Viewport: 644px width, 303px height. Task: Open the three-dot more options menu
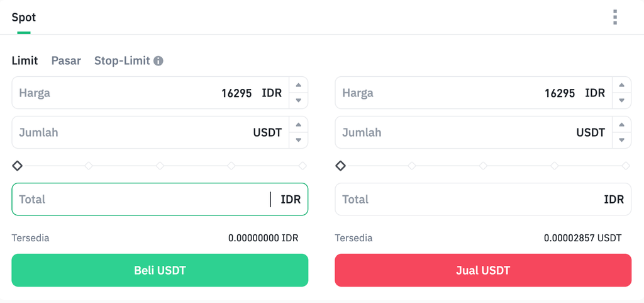pos(614,17)
